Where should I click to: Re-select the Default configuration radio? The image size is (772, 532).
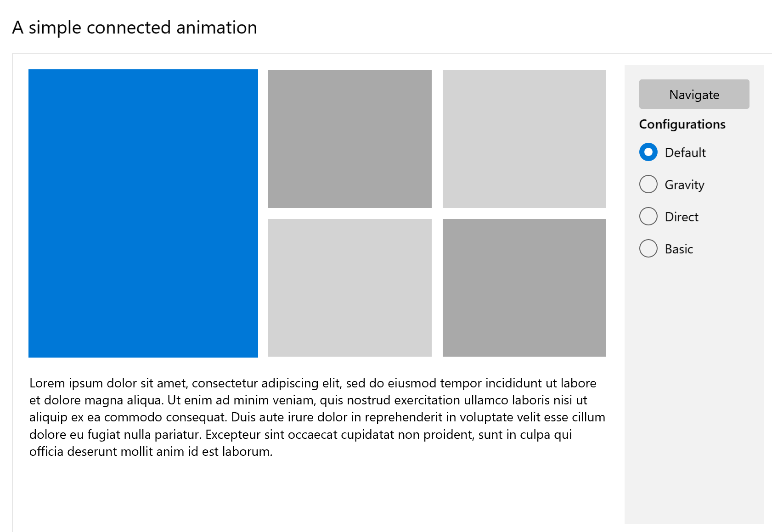(x=648, y=152)
